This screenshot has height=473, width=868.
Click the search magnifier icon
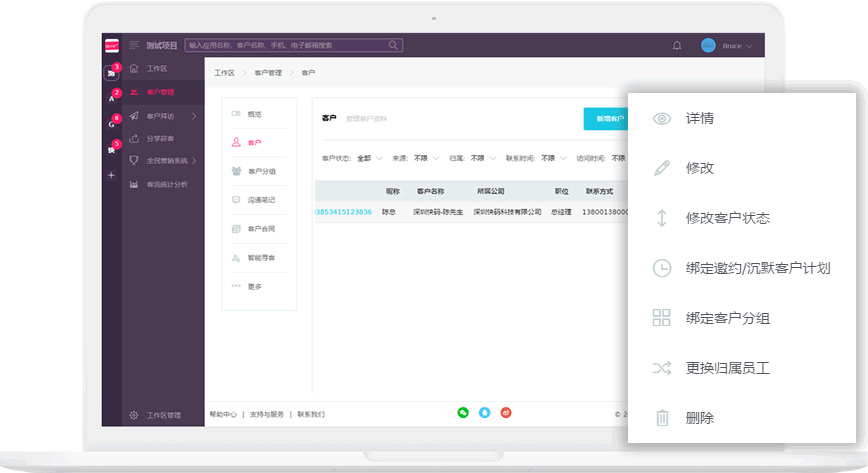click(x=394, y=45)
